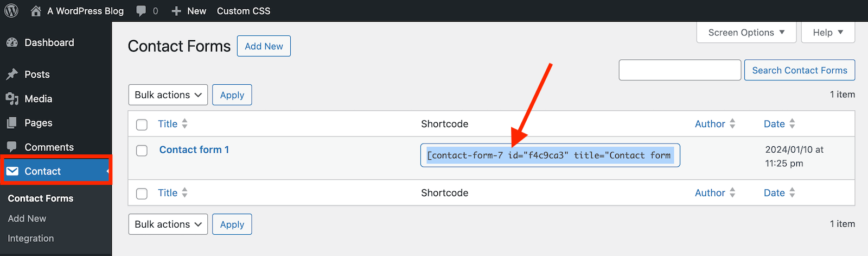This screenshot has width=868, height=256.
Task: Expand the Screen Options panel
Action: [746, 33]
